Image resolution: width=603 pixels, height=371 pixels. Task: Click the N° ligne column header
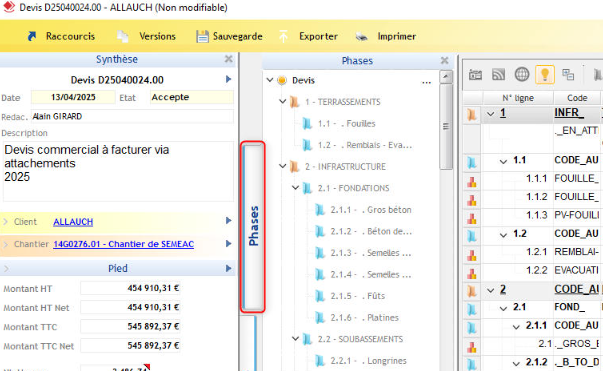pyautogui.click(x=518, y=98)
